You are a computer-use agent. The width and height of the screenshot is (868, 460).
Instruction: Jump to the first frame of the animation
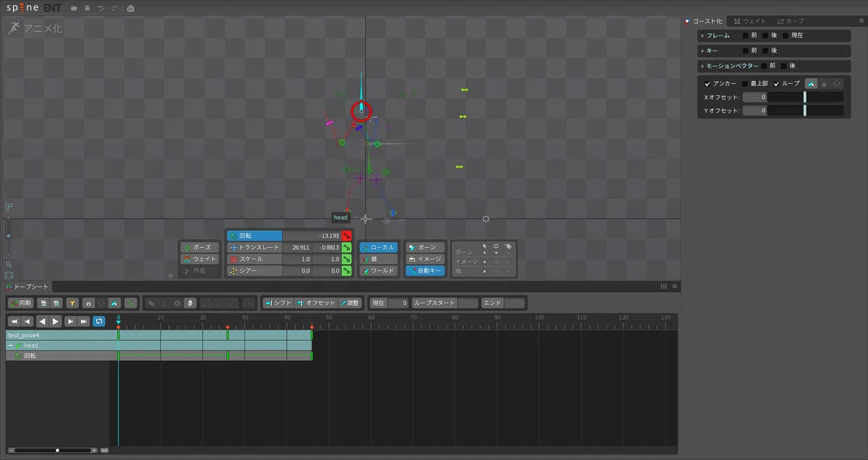click(x=14, y=321)
